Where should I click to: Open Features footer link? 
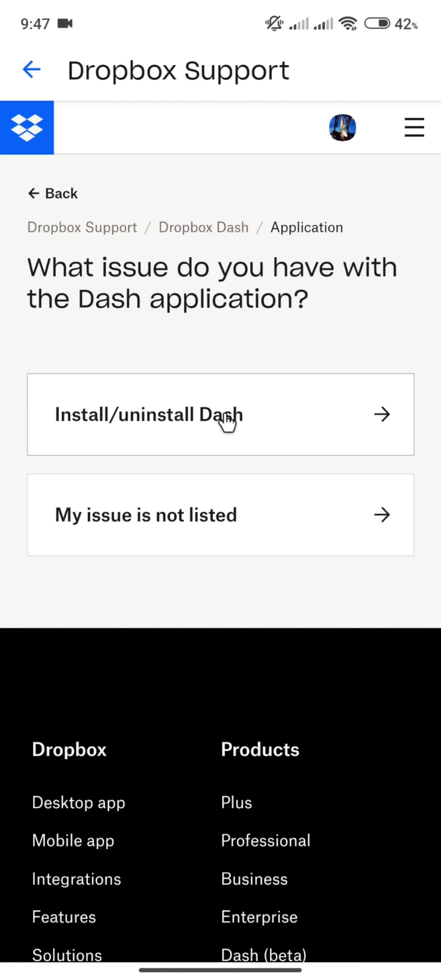(64, 917)
